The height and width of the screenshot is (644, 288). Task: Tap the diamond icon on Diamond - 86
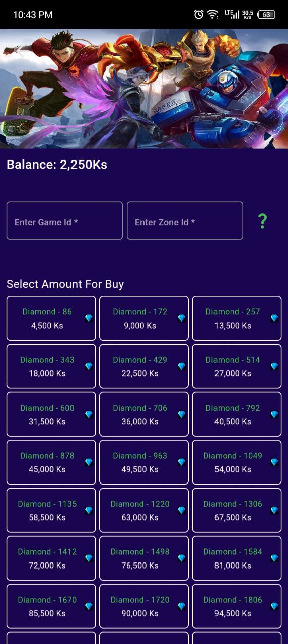[89, 318]
